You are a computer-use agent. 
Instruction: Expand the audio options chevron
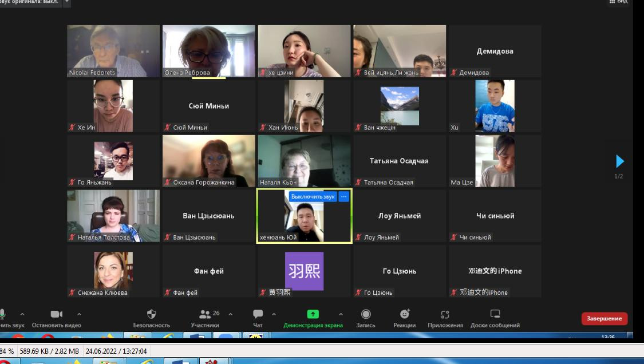pos(22,314)
